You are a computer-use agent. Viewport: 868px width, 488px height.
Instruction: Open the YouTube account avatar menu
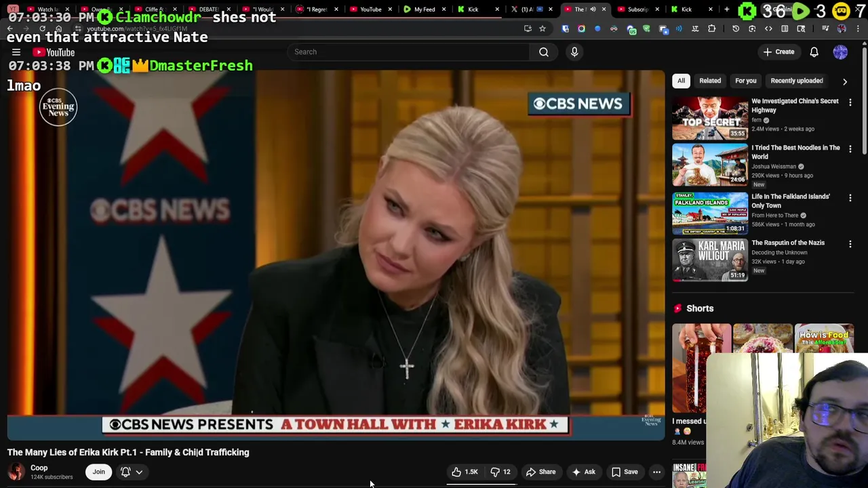[840, 52]
